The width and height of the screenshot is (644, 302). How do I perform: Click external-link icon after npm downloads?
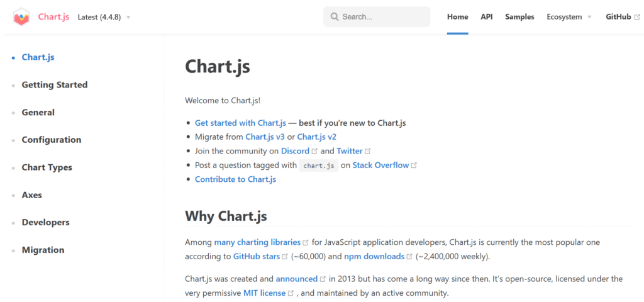click(409, 257)
